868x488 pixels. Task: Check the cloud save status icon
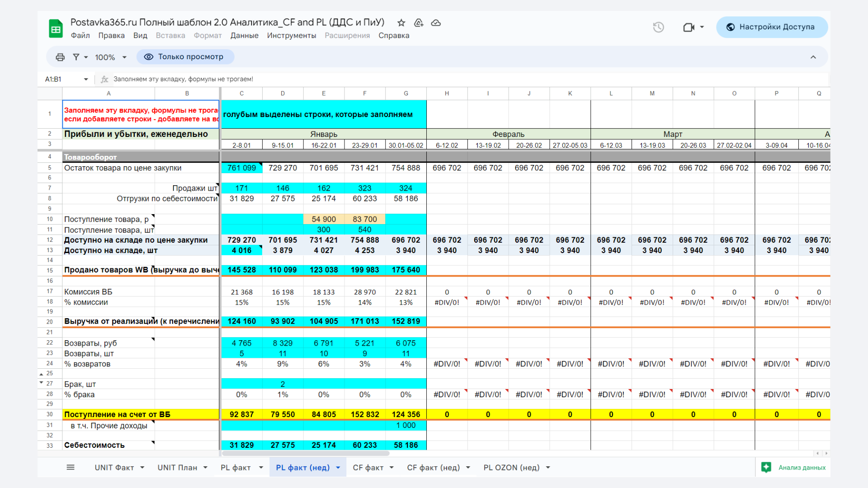point(436,23)
